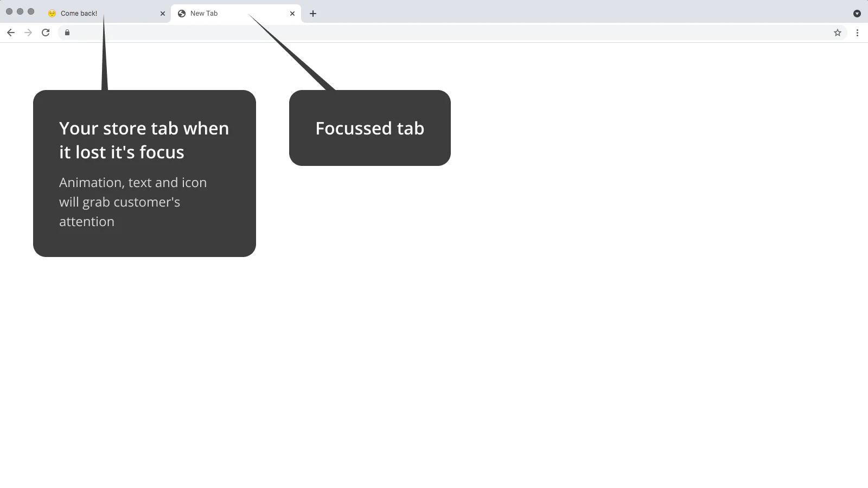Screen dimensions: 868x488
Task: Click the 'Animation, text and icon' description
Action: (133, 202)
